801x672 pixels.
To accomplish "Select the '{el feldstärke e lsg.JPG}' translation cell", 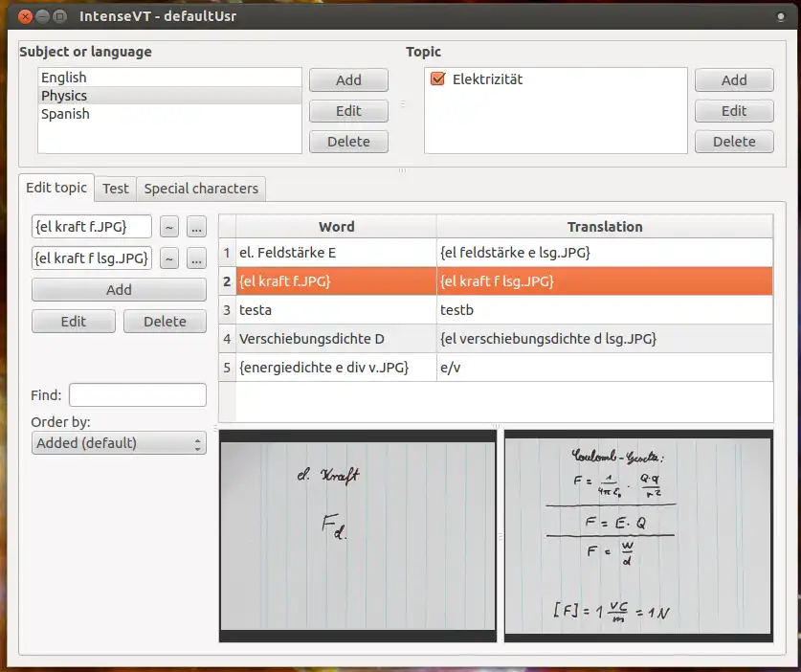I will pos(605,253).
